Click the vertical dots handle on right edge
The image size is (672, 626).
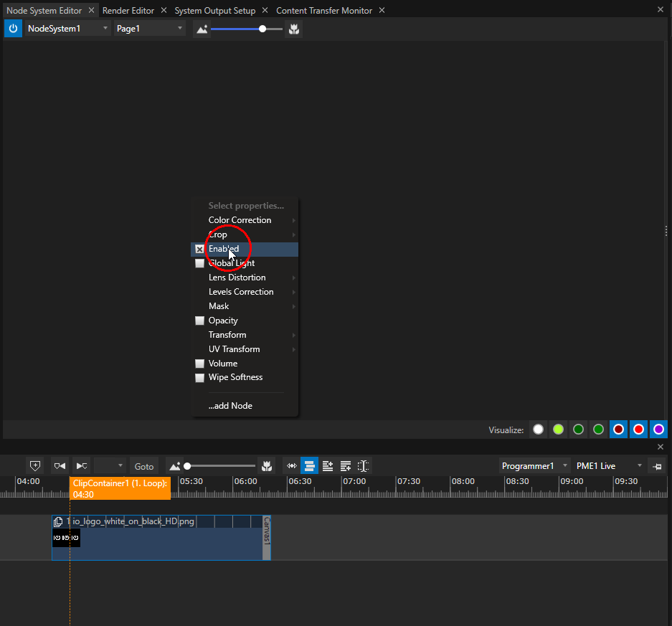[x=666, y=231]
